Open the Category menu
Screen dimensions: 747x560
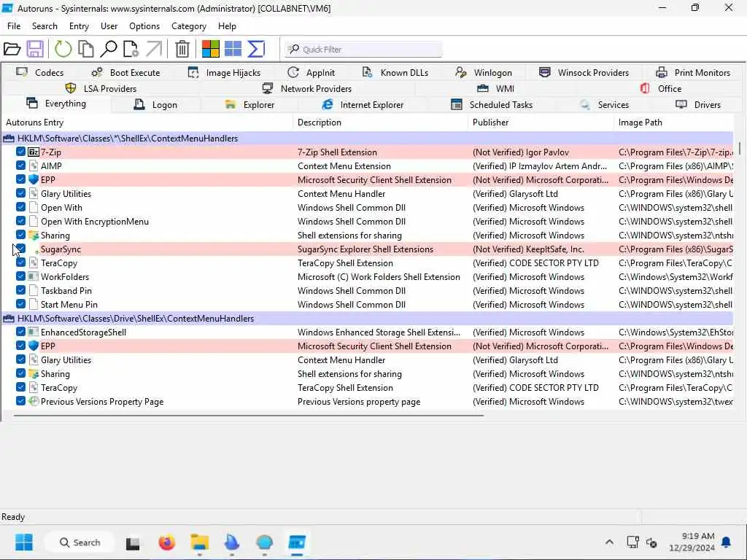tap(189, 26)
